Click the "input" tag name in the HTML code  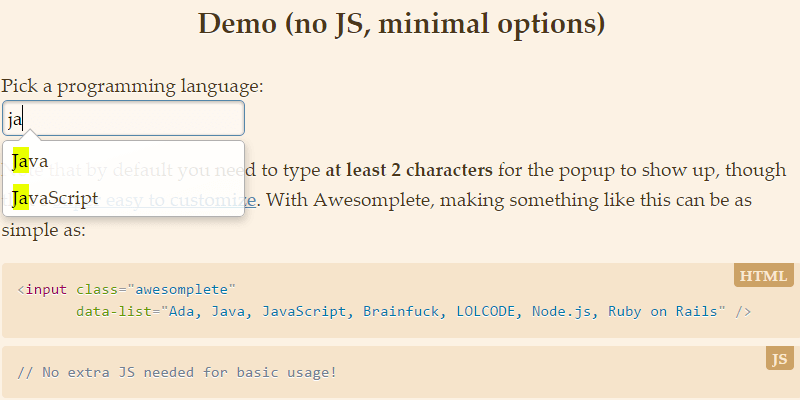[46, 290]
